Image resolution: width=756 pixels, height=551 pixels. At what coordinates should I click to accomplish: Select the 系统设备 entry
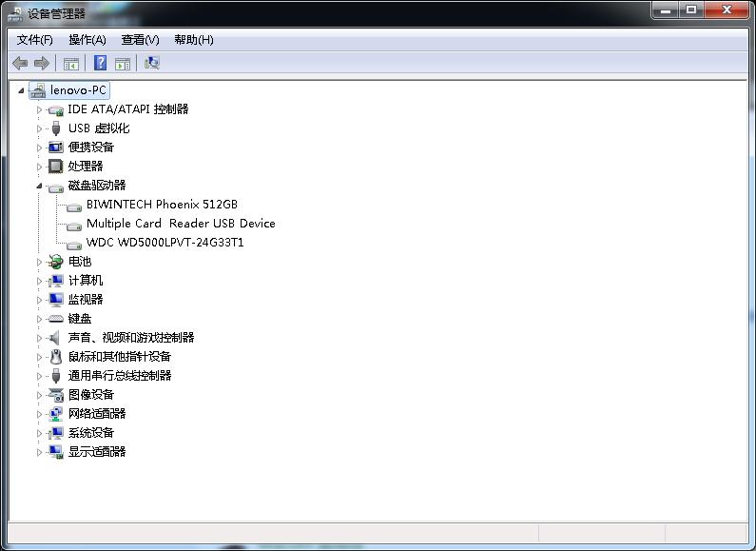click(x=91, y=433)
